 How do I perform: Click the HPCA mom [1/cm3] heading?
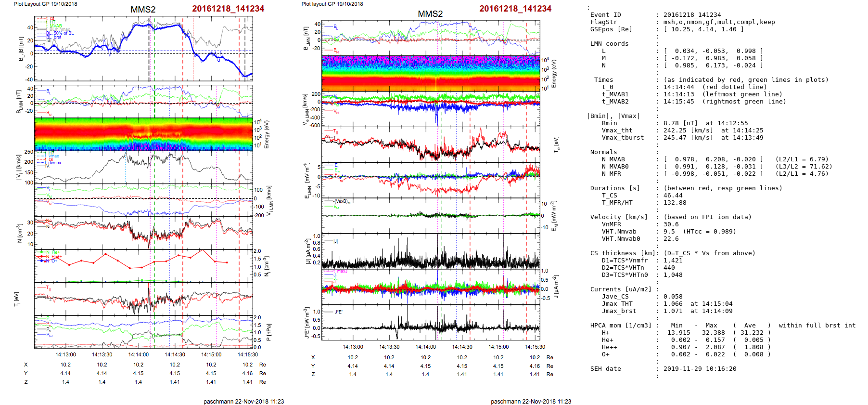click(621, 326)
